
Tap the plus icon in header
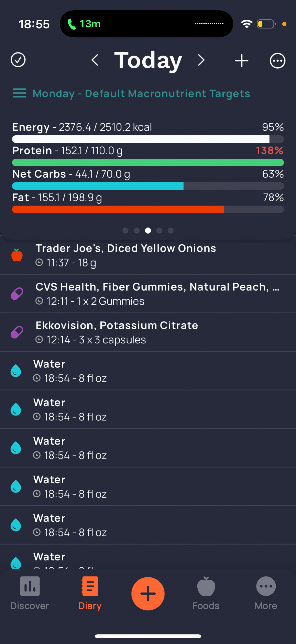(x=242, y=60)
